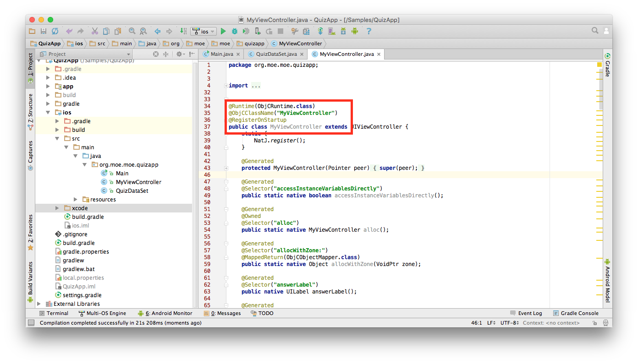
Task: Click the 'ios' breadcrumb in the navigation bar
Action: point(76,43)
